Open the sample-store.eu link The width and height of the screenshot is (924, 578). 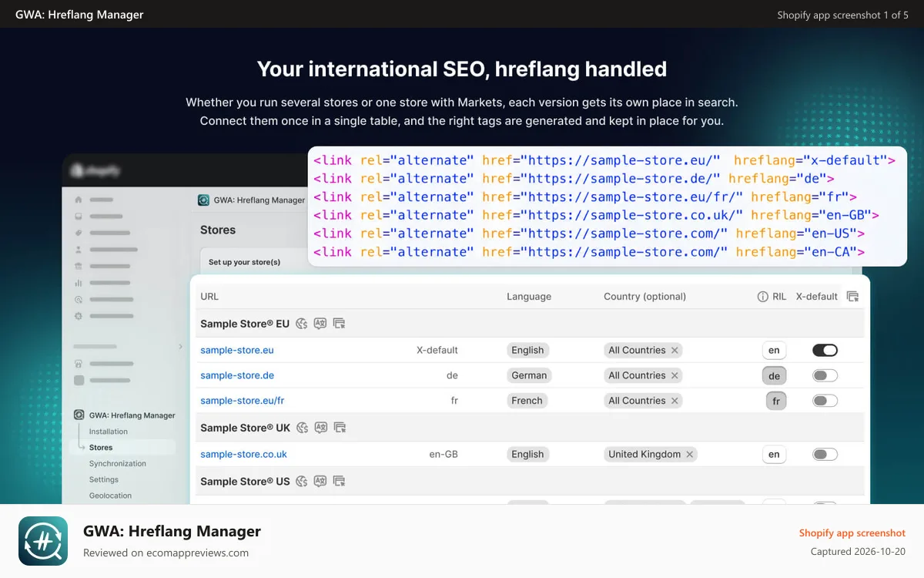click(x=237, y=351)
